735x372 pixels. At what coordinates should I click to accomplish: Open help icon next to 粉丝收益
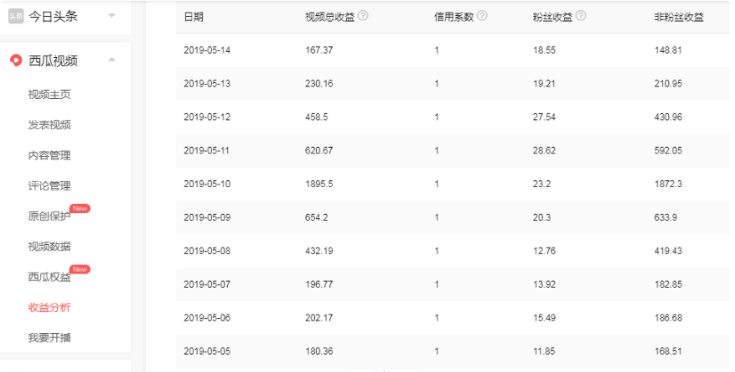coord(580,16)
